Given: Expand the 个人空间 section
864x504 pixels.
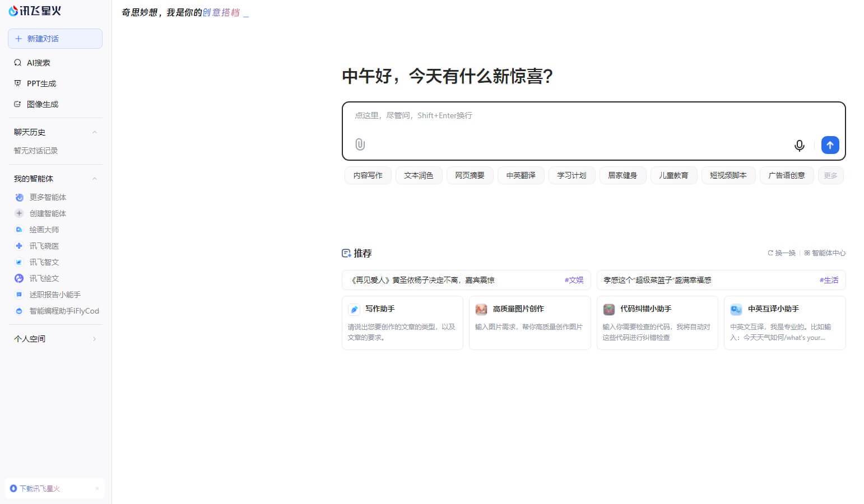Looking at the screenshot, I should click(x=94, y=339).
